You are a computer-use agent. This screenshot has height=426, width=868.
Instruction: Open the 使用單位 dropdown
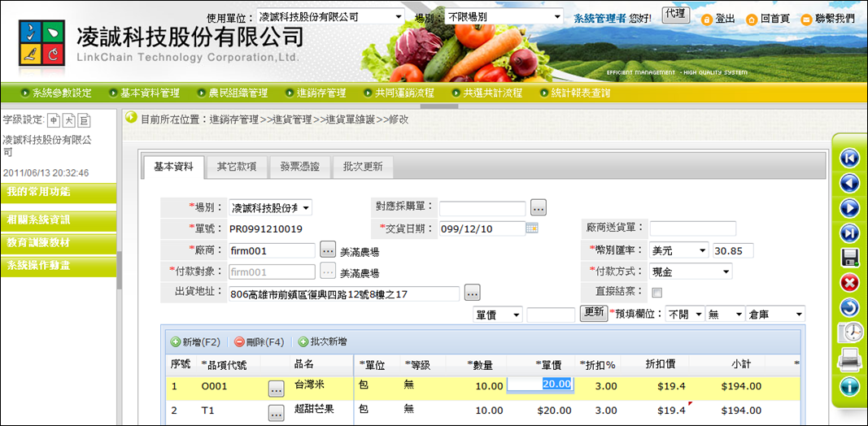(330, 17)
